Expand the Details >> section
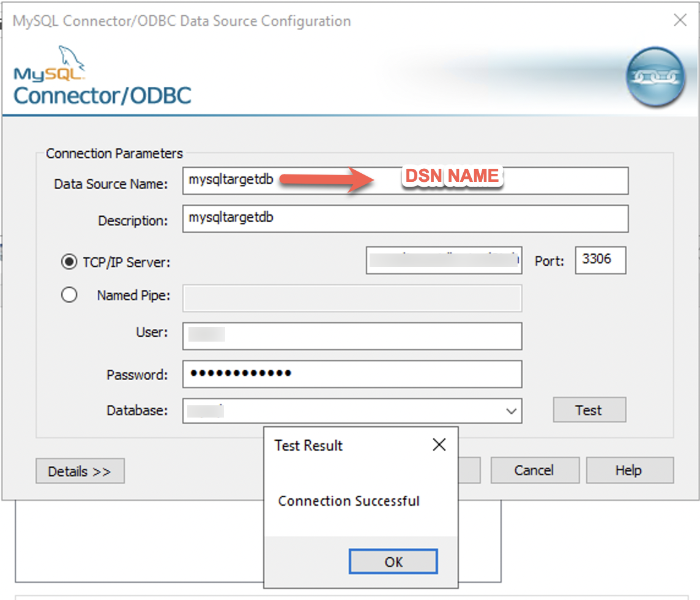Screen dimensions: 700x600 pos(80,471)
